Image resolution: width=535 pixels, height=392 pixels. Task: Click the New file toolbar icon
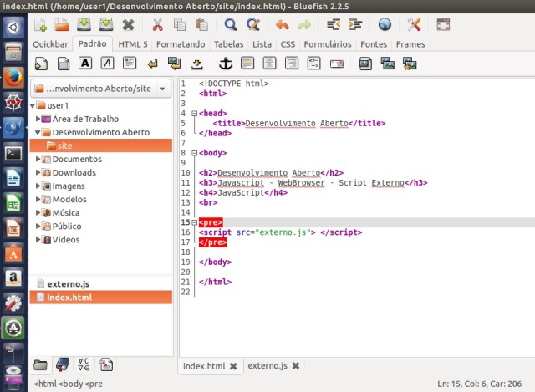pos(40,24)
